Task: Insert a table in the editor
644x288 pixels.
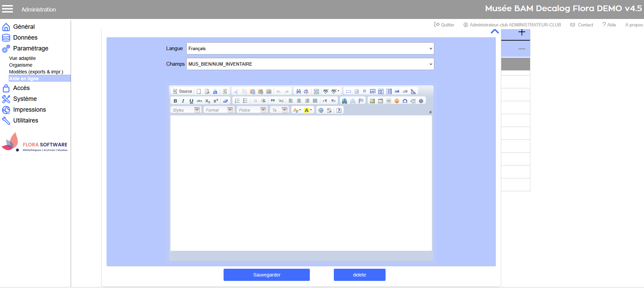Action: [381, 101]
